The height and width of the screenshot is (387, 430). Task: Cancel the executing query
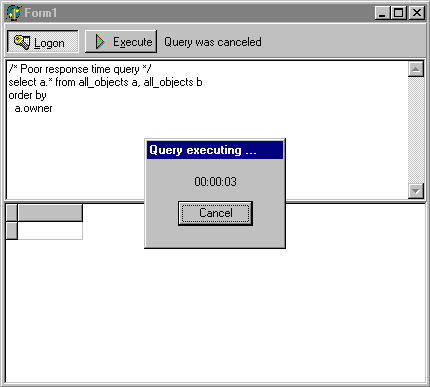[x=215, y=213]
